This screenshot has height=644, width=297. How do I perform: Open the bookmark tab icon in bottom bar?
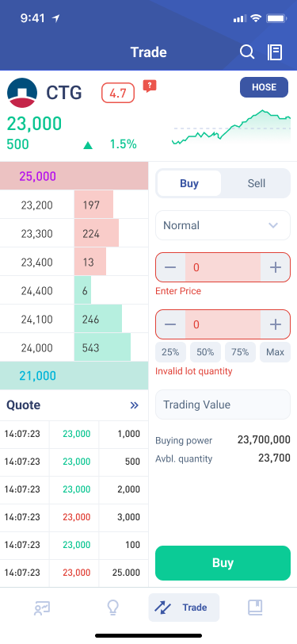(255, 608)
